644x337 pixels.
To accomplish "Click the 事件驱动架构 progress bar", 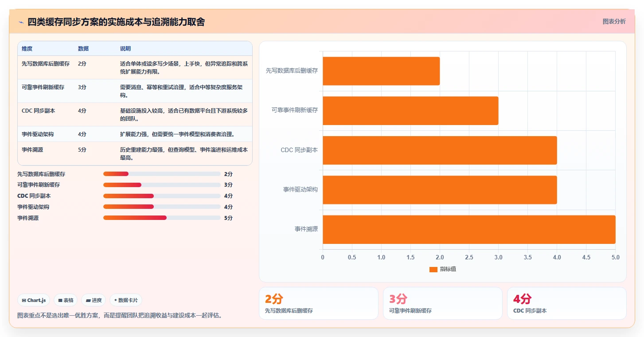I will [162, 207].
